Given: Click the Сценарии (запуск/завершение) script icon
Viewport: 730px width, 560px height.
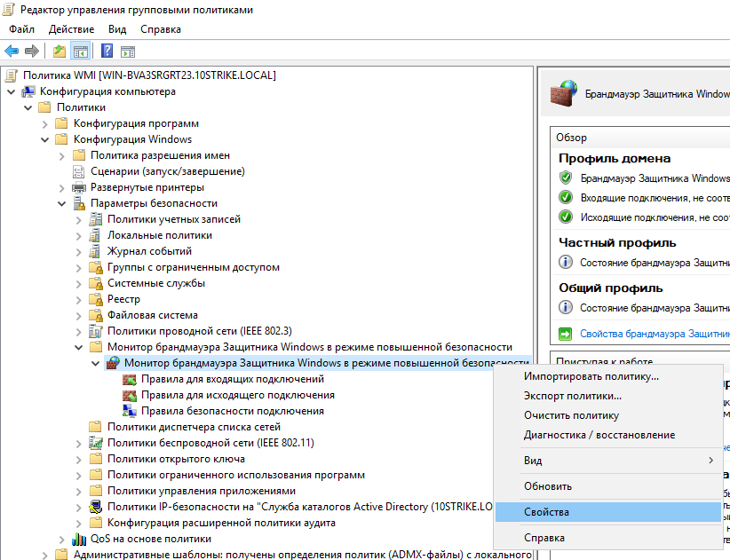Looking at the screenshot, I should (79, 171).
